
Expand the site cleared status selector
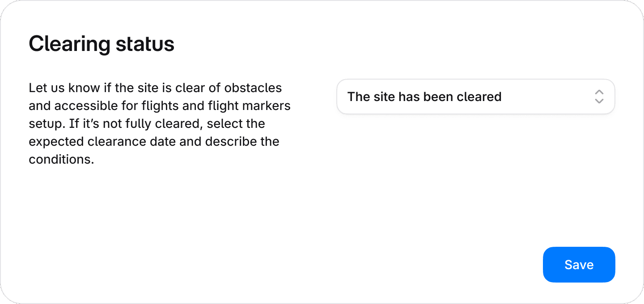point(476,97)
